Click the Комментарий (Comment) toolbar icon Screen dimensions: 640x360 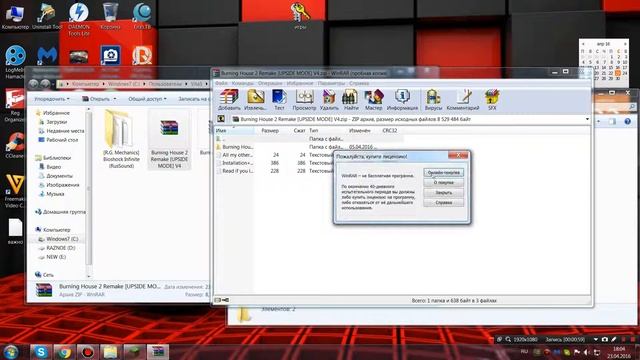point(463,100)
